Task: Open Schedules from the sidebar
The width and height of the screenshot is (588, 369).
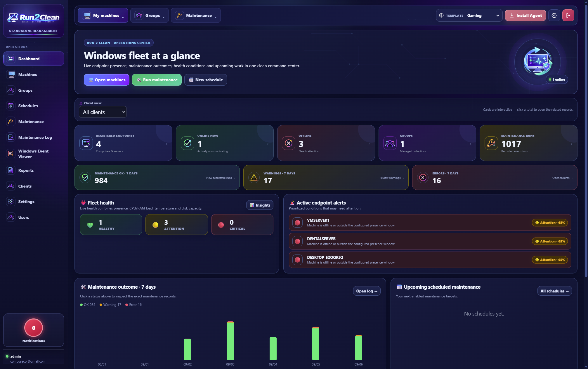Action: [34, 106]
